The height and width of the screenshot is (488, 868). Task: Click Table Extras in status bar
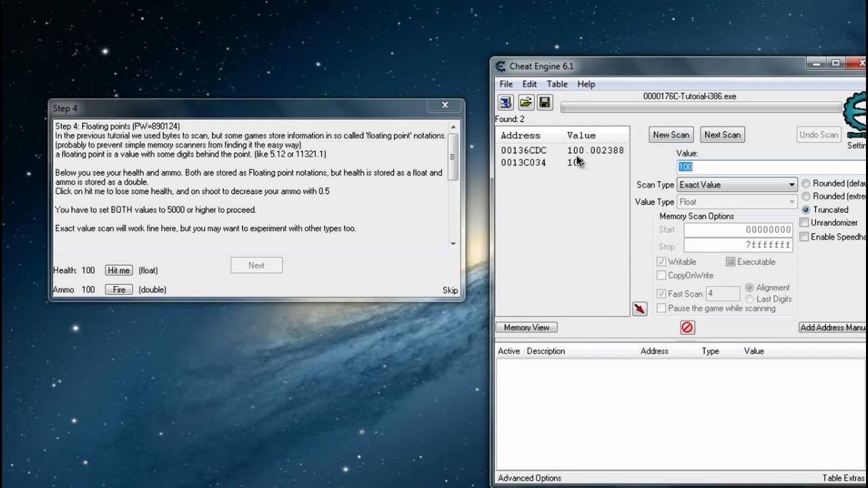point(844,478)
